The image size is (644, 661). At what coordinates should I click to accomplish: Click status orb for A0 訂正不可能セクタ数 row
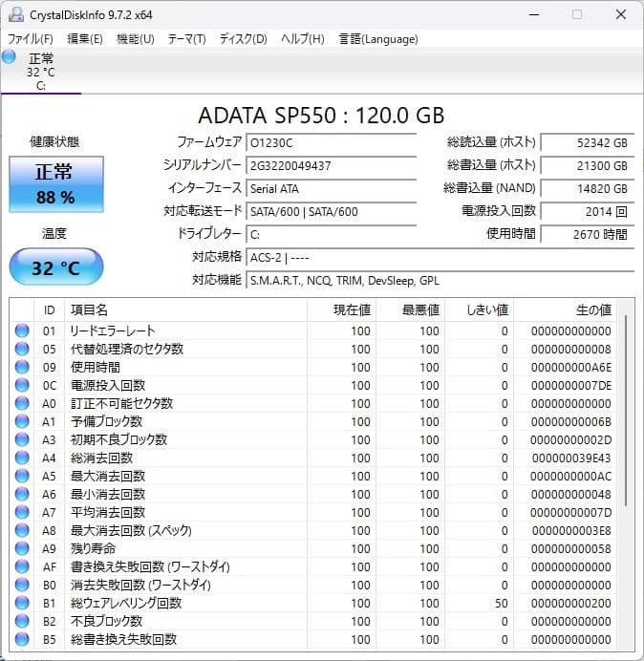click(x=22, y=403)
